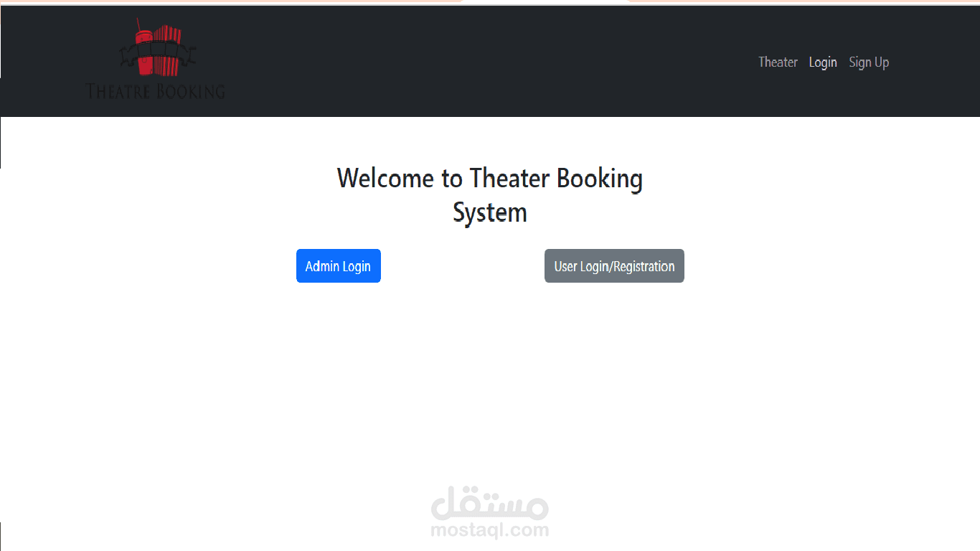Click the Welcome to Theater Booking heading
Viewport: 980px width, 551px height.
pyautogui.click(x=490, y=178)
